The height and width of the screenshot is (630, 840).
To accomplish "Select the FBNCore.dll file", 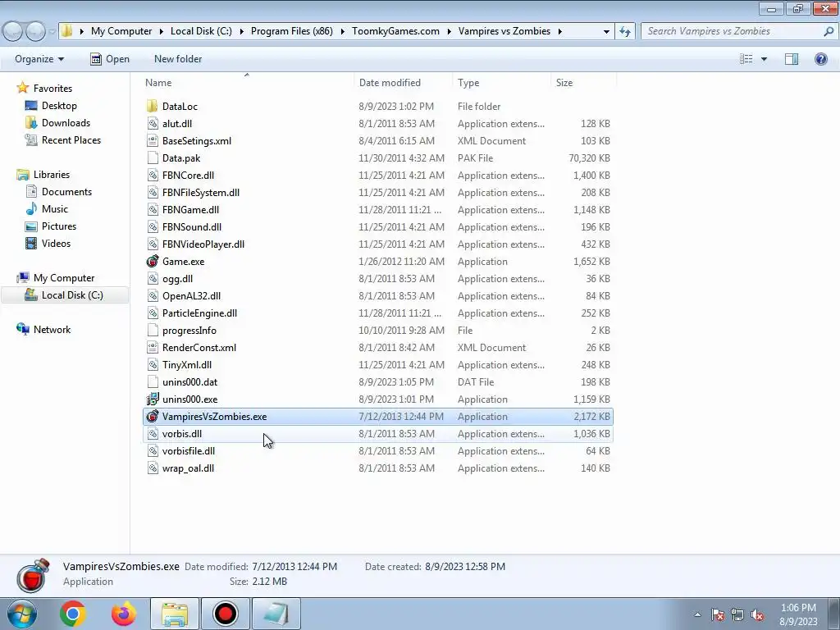I will pyautogui.click(x=188, y=176).
